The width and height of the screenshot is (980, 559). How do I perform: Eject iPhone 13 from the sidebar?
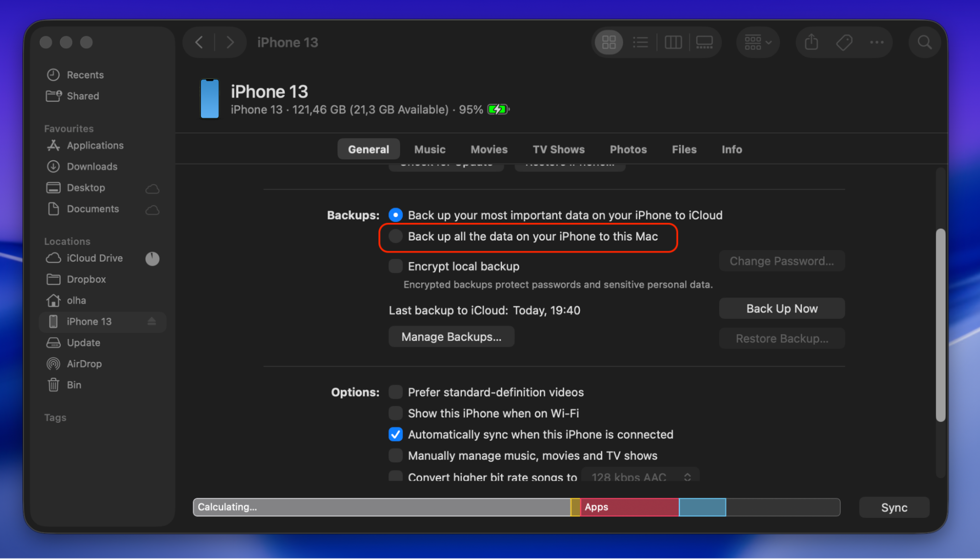(x=152, y=321)
